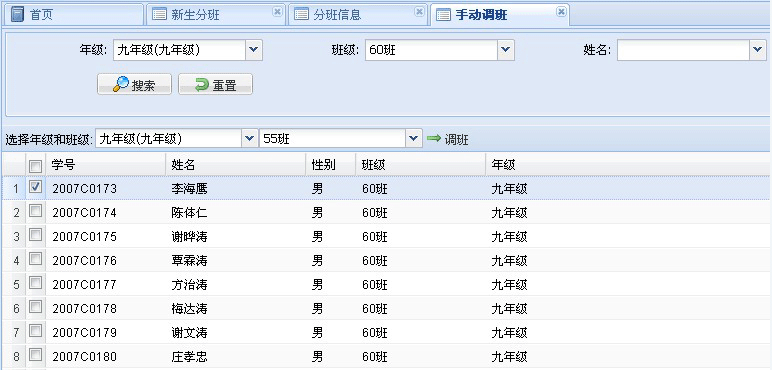The height and width of the screenshot is (370, 772).
Task: Sort by the 性别 column header
Action: pos(330,165)
